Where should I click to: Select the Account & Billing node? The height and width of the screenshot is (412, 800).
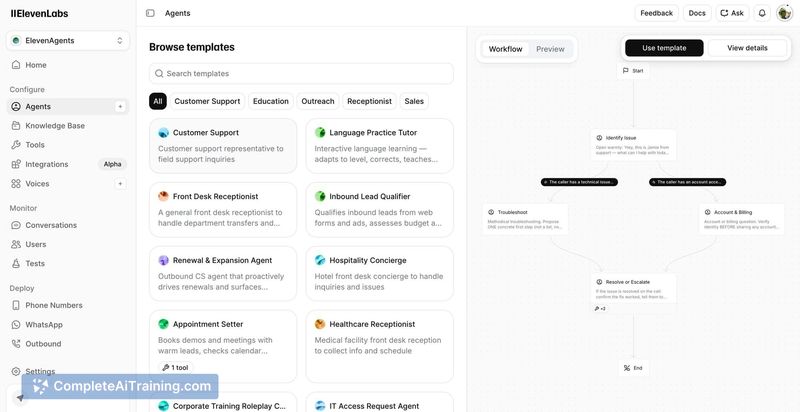click(x=741, y=219)
